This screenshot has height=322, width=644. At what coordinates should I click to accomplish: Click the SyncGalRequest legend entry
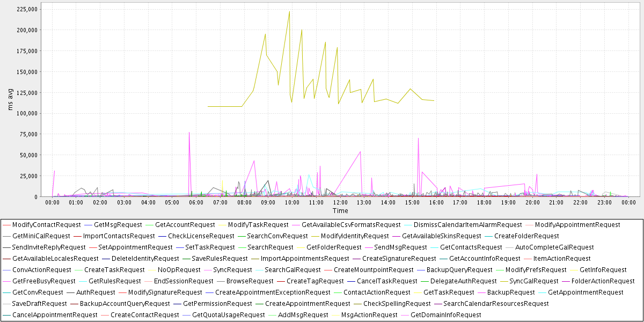[534, 281]
